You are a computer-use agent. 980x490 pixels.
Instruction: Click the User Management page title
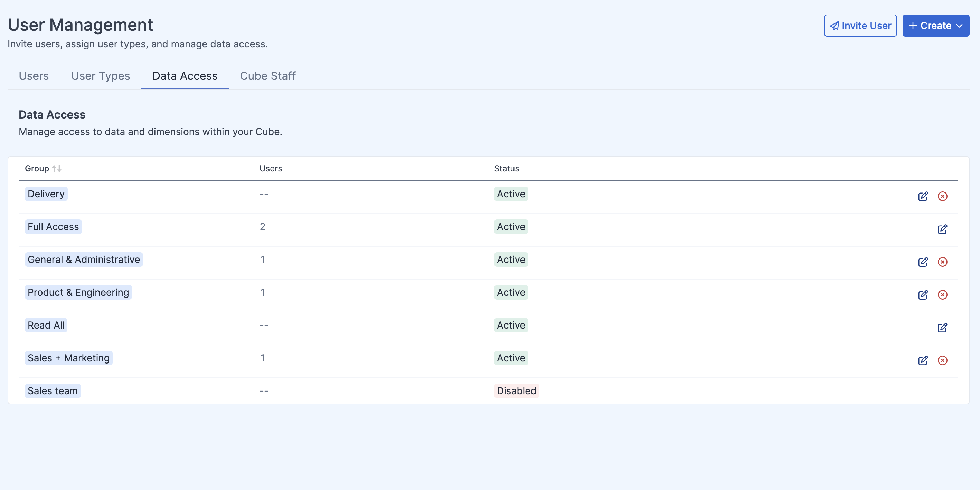(80, 25)
